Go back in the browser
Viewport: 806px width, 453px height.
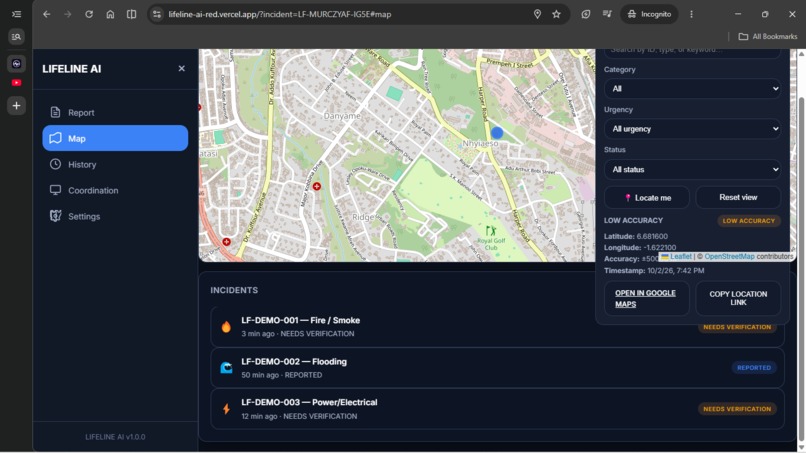(47, 14)
